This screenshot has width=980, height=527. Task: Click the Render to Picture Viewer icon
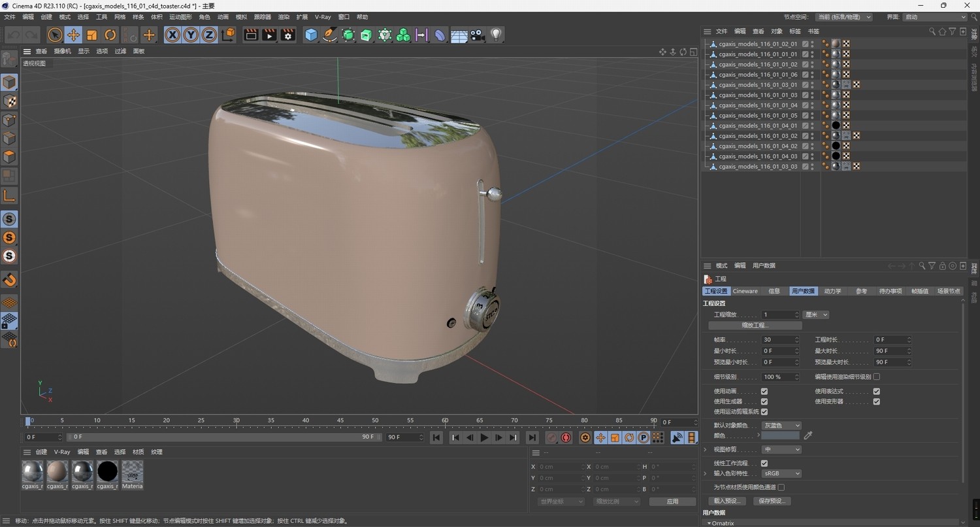pos(269,35)
